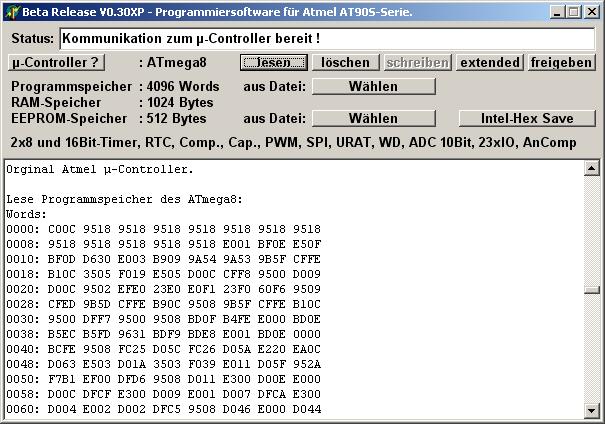Click 'Lese Programmspeicher des ATmega8:' line
This screenshot has width=605, height=424.
[x=124, y=199]
